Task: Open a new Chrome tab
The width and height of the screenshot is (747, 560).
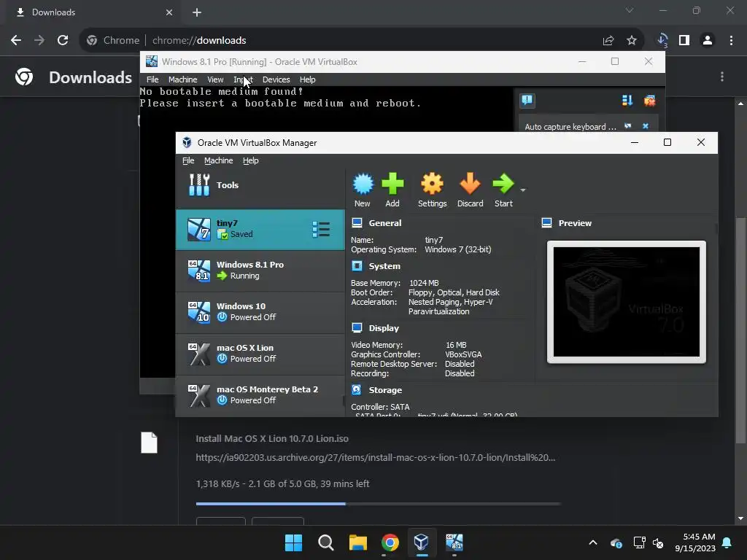Action: point(197,12)
